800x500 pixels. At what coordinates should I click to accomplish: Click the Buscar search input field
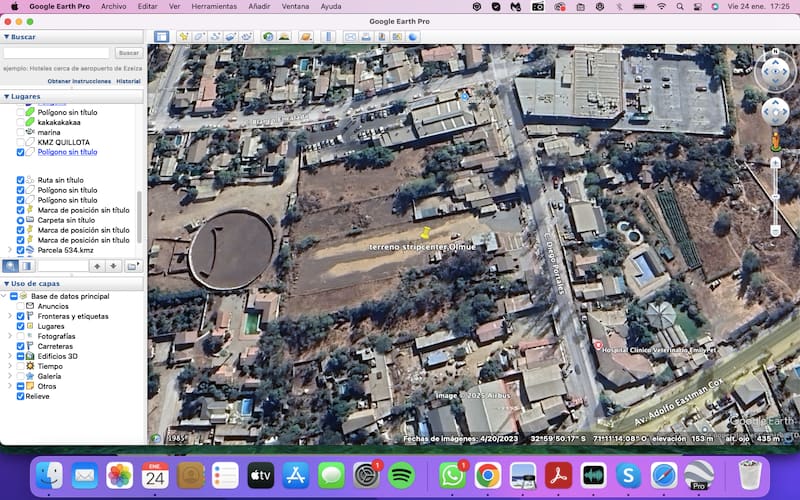pyautogui.click(x=56, y=53)
